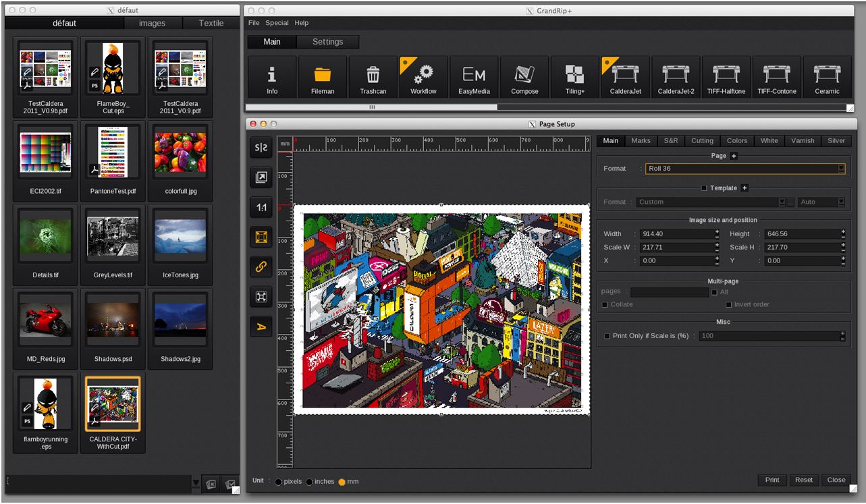
Task: Select inches as measurement unit
Action: (x=310, y=482)
